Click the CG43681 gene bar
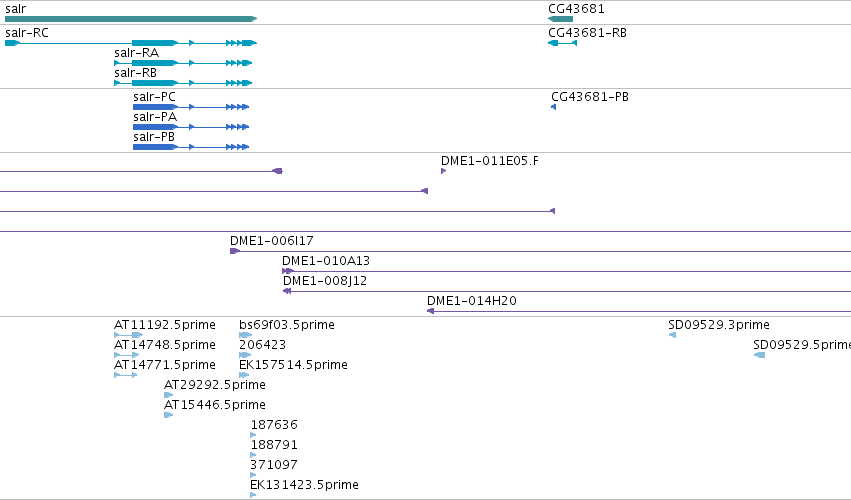Viewport: 851px width, 500px height. pos(561,19)
